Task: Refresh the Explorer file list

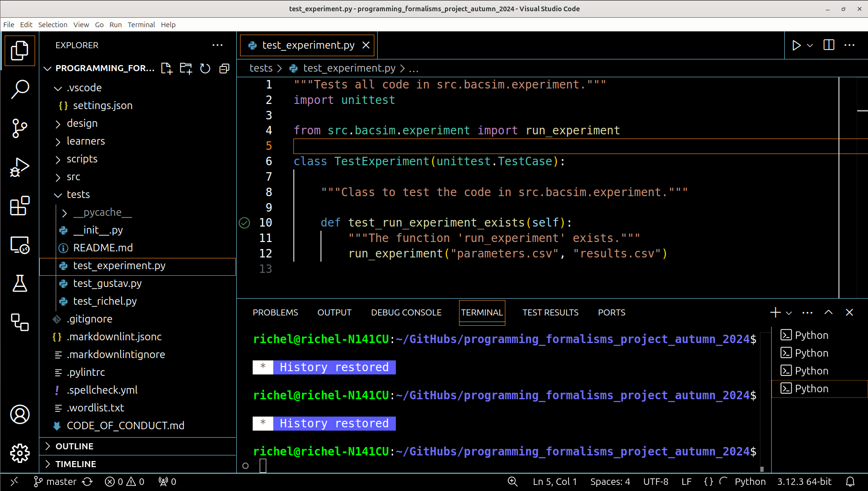Action: coord(205,68)
